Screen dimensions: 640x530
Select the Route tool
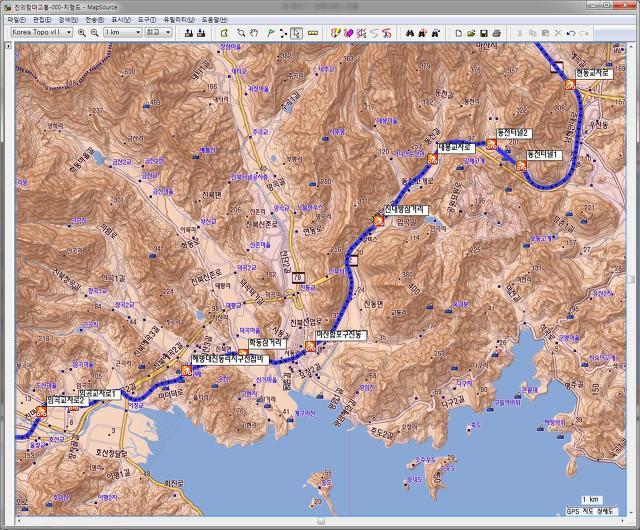(283, 33)
